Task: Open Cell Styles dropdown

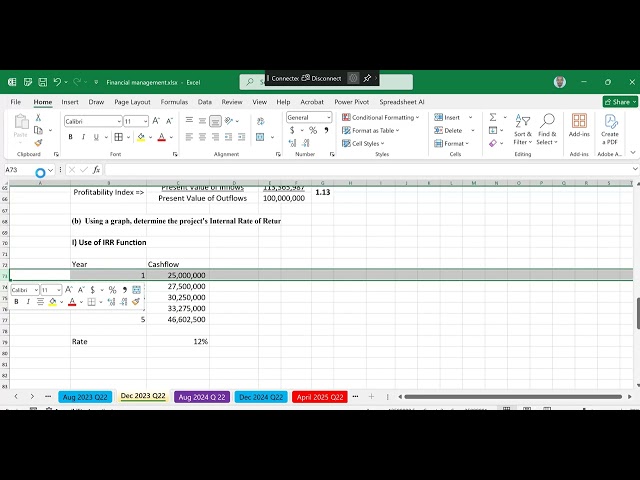Action: point(363,144)
